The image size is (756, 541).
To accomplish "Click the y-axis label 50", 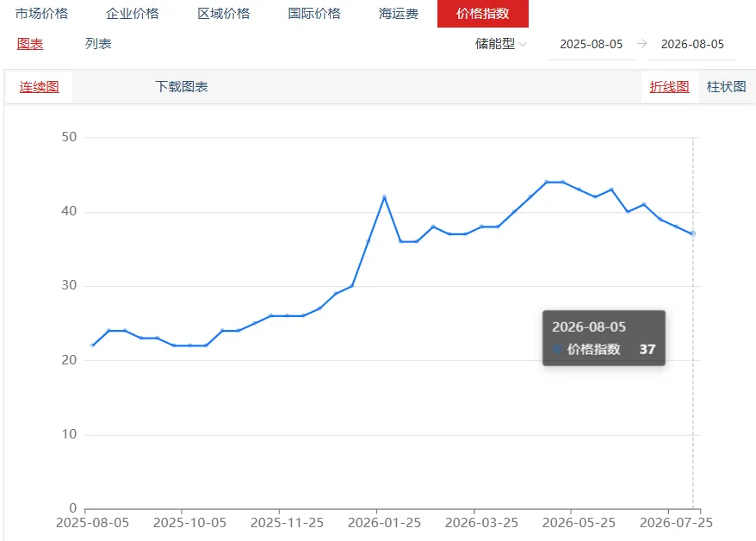I will (x=70, y=137).
